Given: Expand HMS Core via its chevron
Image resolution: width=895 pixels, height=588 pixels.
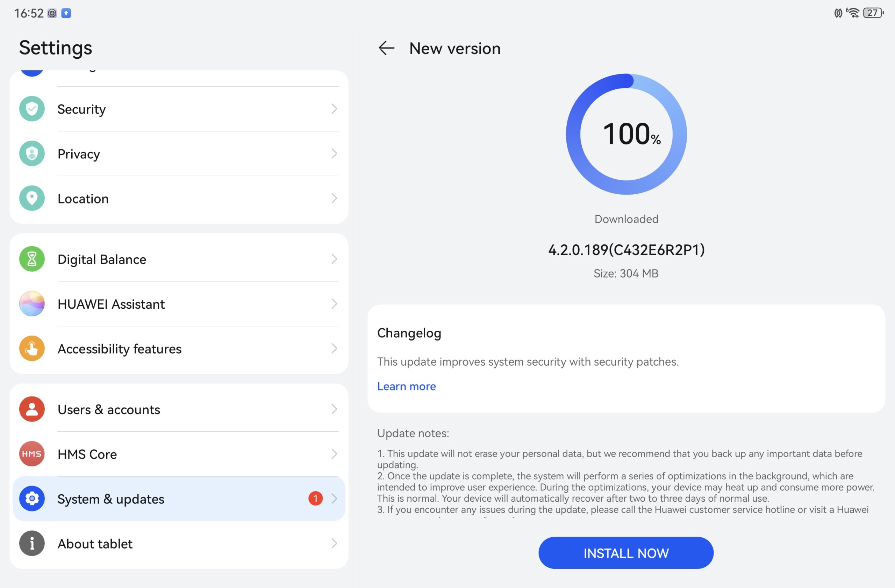Looking at the screenshot, I should pos(334,454).
